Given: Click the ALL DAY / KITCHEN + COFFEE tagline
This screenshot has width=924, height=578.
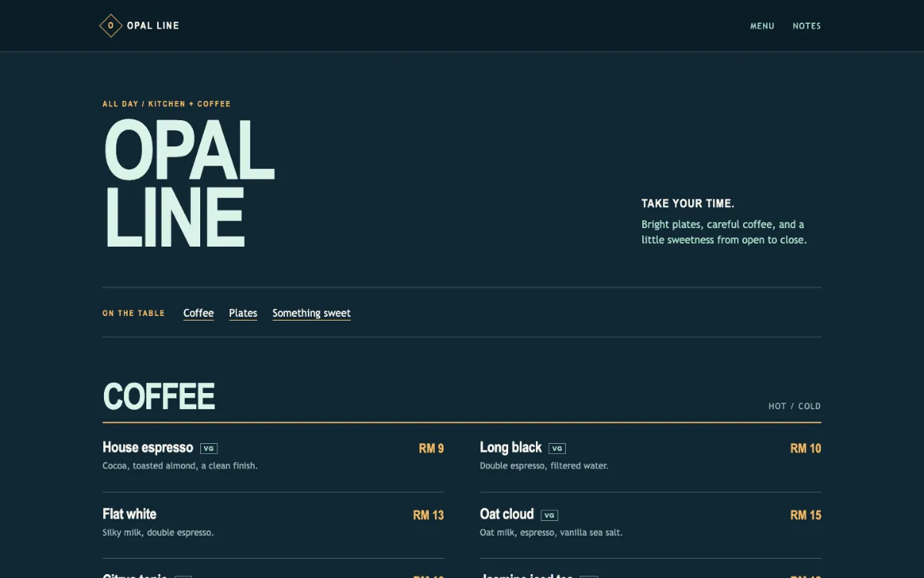Looking at the screenshot, I should pos(166,104).
